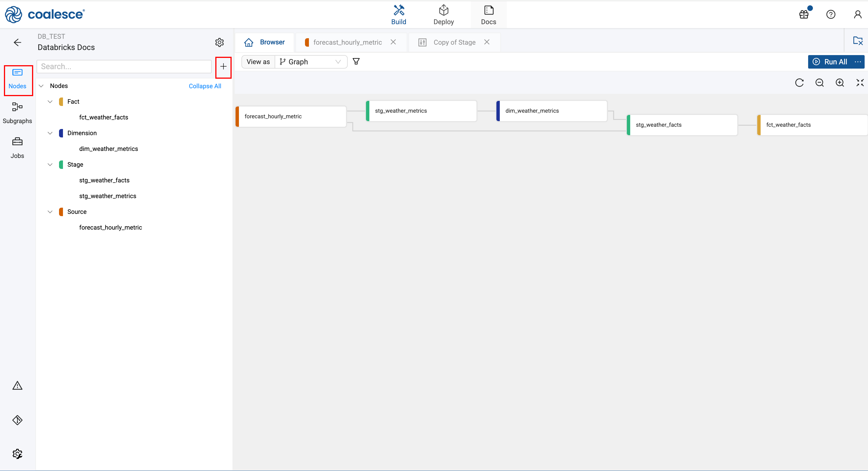Screen dimensions: 868x471
Task: Select the Dimension group label
Action: coord(82,133)
